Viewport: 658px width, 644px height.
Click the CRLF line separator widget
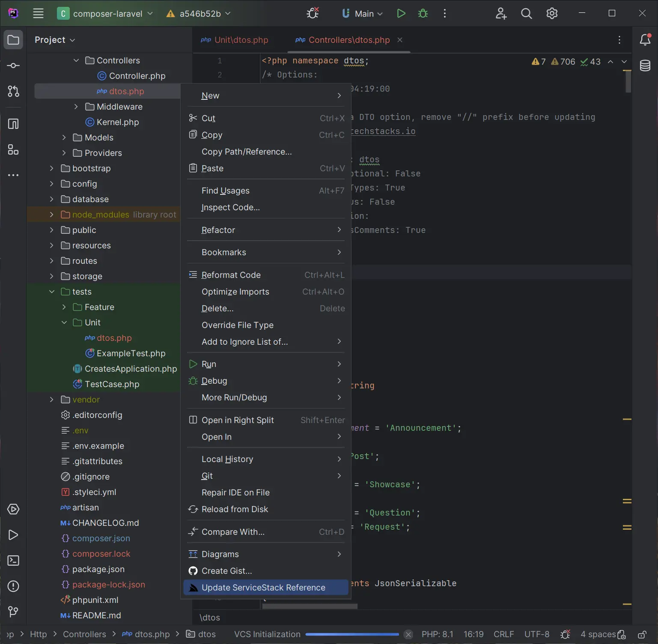coord(503,634)
